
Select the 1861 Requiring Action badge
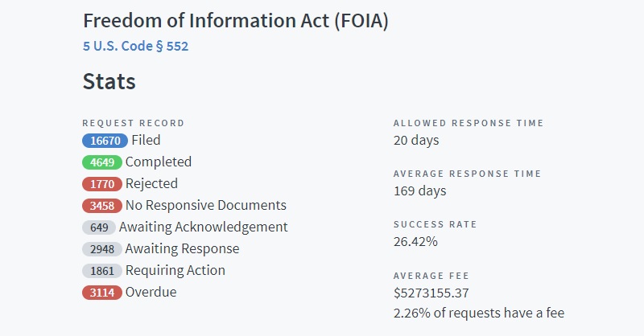coord(102,271)
